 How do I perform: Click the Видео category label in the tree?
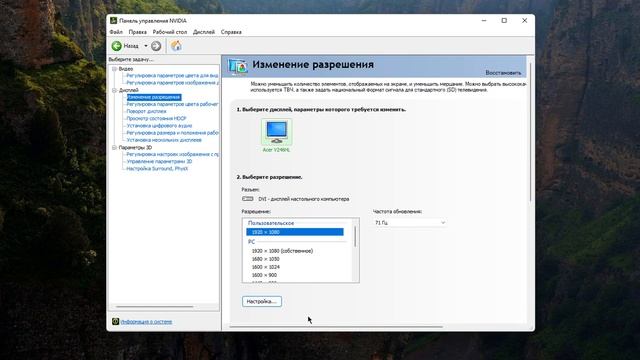[126, 69]
